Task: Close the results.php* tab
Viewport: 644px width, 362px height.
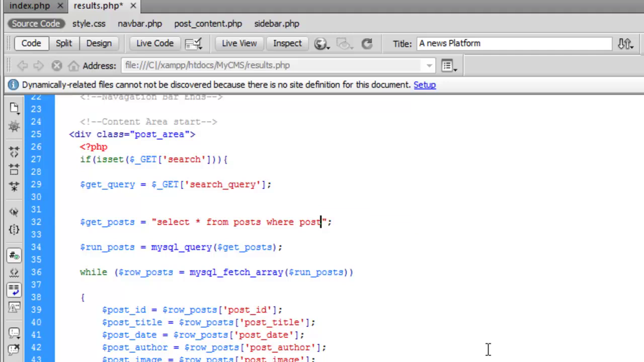Action: [x=133, y=6]
